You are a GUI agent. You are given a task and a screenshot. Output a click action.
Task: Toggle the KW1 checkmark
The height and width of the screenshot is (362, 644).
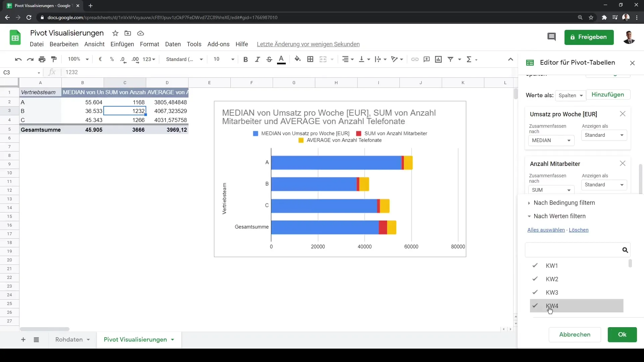(x=535, y=265)
